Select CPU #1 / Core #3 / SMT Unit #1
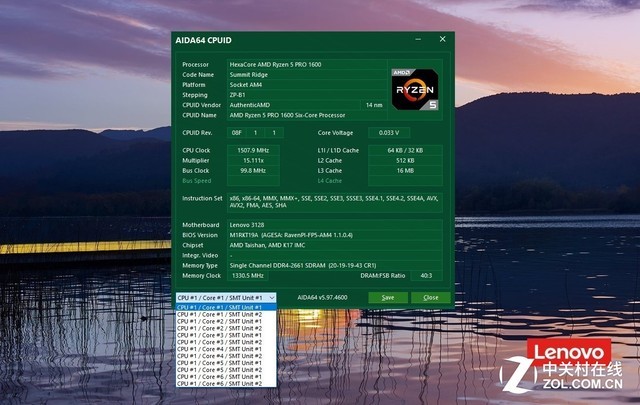Screen dimensions: 640x405 [226, 335]
